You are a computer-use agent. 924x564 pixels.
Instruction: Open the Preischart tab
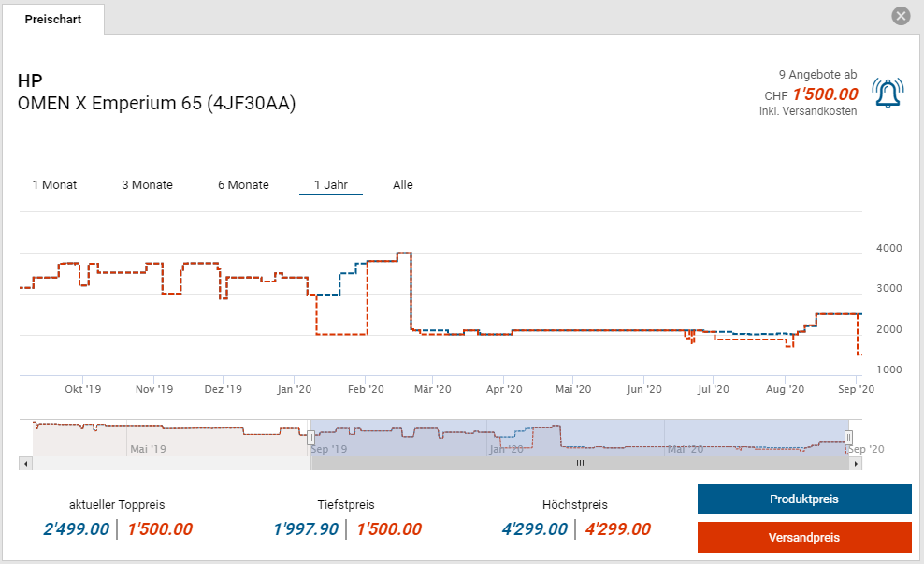coord(53,20)
